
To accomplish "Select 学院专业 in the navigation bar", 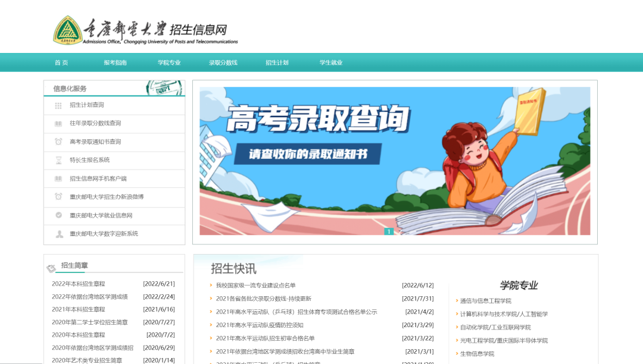I will (x=169, y=62).
